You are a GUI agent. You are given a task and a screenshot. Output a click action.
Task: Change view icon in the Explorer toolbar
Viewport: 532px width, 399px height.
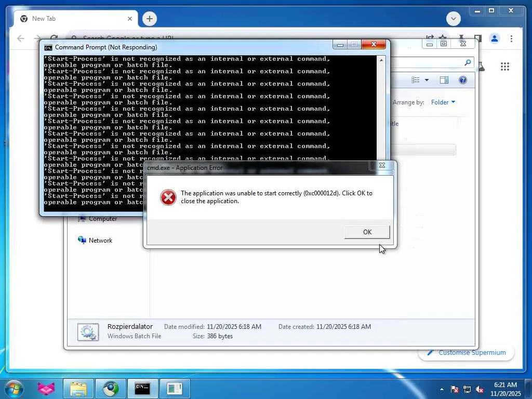pos(416,80)
